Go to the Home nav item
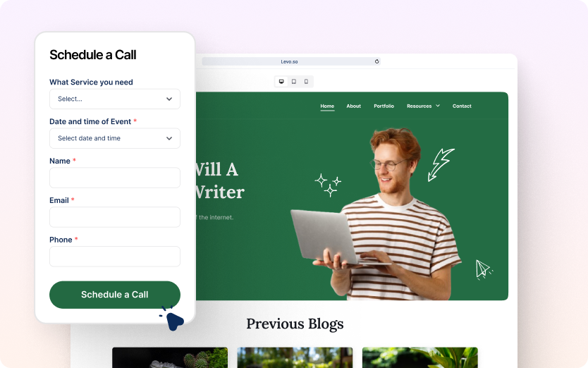 click(327, 106)
